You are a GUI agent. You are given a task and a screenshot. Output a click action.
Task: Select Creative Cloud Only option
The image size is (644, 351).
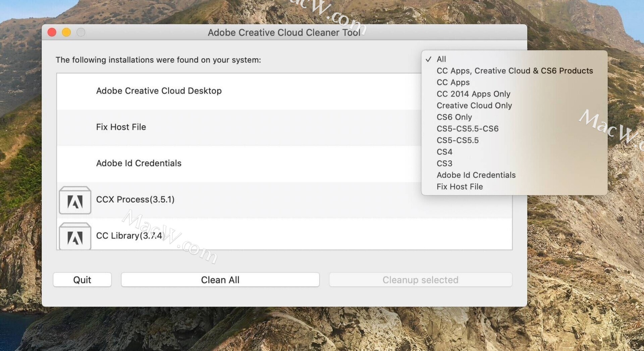(474, 105)
